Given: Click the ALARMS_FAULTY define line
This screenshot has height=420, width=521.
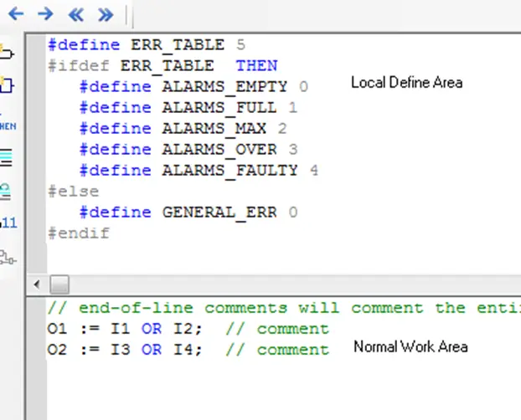Looking at the screenshot, I should click(199, 171).
